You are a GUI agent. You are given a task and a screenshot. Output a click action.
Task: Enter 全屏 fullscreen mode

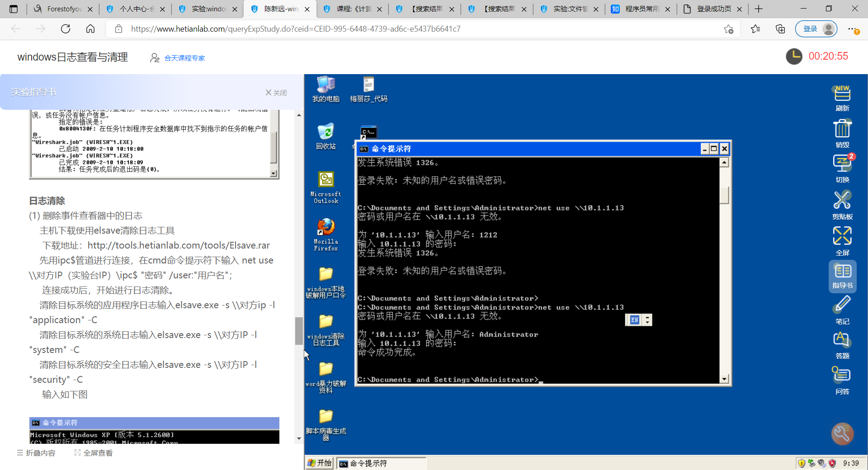[x=842, y=241]
